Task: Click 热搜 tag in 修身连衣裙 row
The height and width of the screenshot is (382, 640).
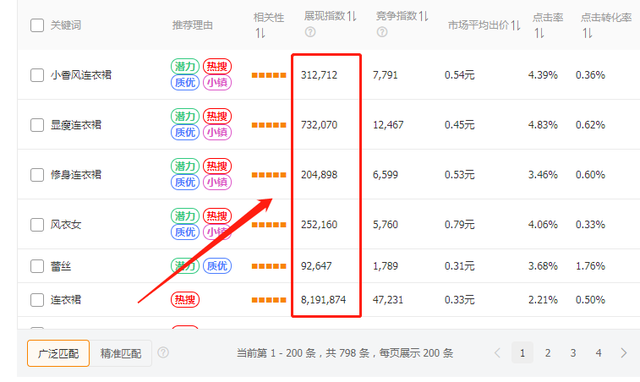Action: (x=217, y=166)
